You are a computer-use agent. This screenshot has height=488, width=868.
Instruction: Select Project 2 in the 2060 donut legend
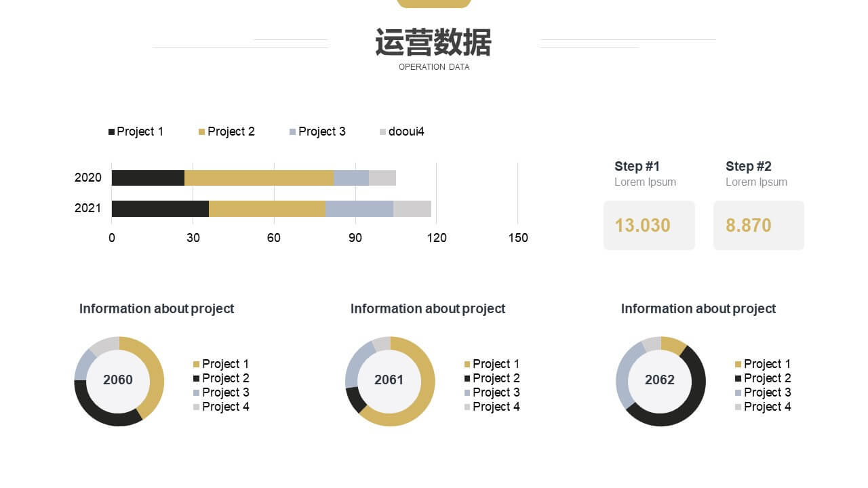click(x=225, y=378)
